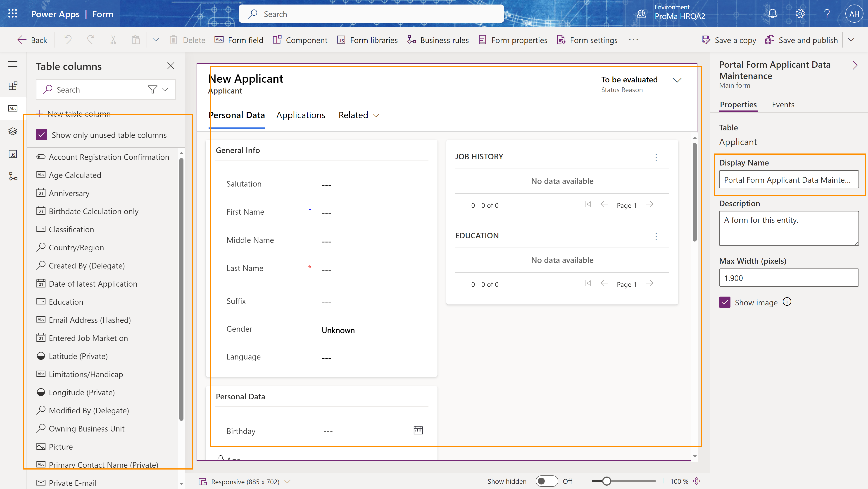
Task: Expand the status reason To be evaluated dropdown
Action: click(678, 80)
